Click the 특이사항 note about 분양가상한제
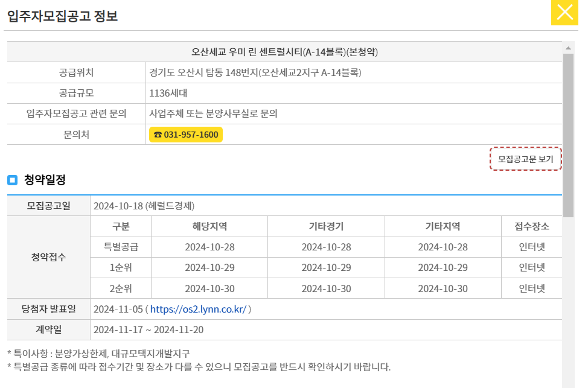Viewport: 588px width, 388px height. pos(98,354)
